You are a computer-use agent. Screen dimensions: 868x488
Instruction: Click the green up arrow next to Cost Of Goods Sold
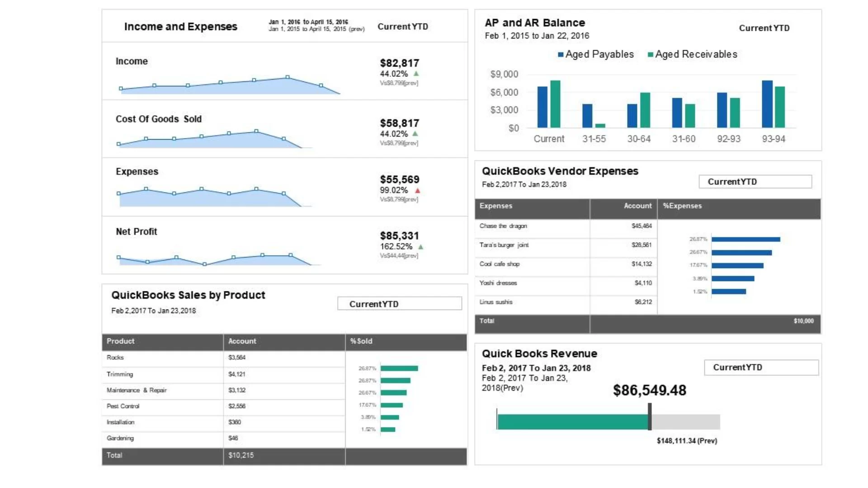(x=415, y=134)
